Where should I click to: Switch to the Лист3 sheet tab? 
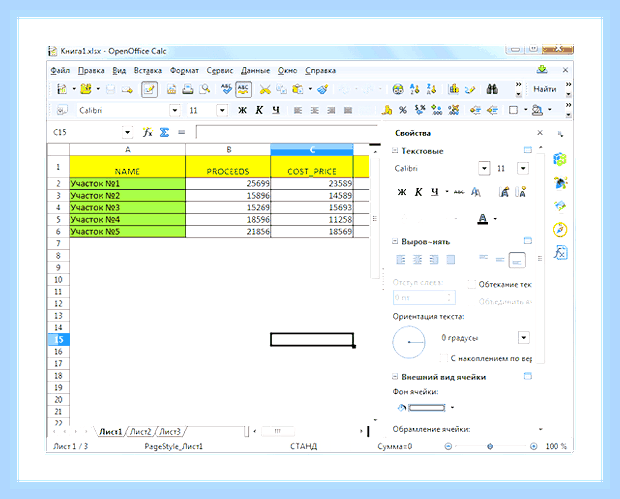(x=170, y=431)
